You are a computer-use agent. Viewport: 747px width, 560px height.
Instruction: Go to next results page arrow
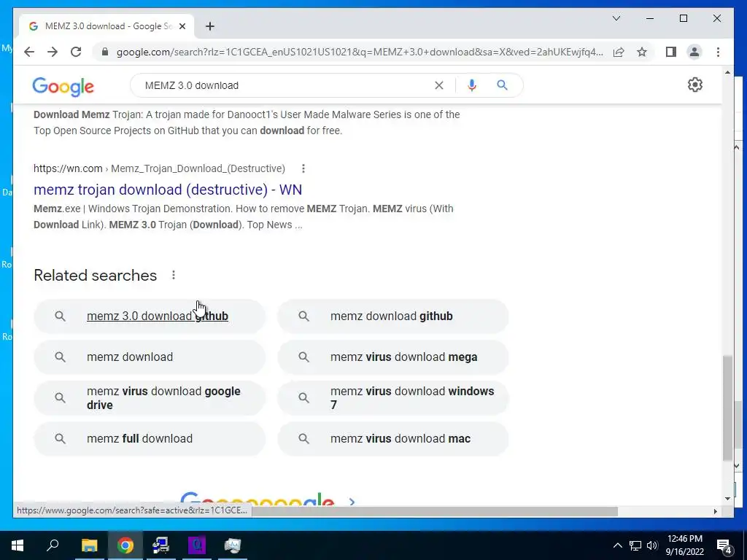(352, 502)
